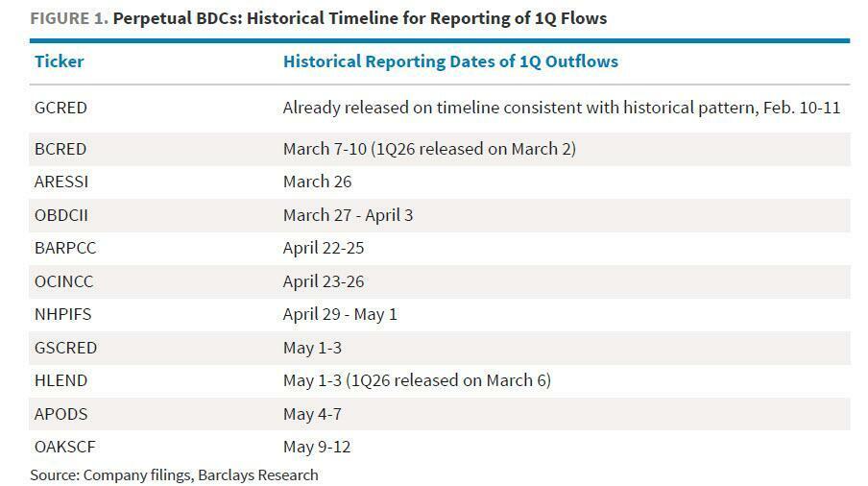
Task: Click the Source: Company filings footnote
Action: coord(174,474)
